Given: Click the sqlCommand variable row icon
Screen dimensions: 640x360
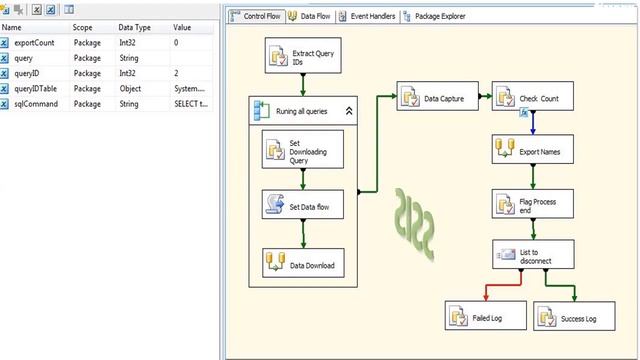Looking at the screenshot, I should click(x=4, y=104).
